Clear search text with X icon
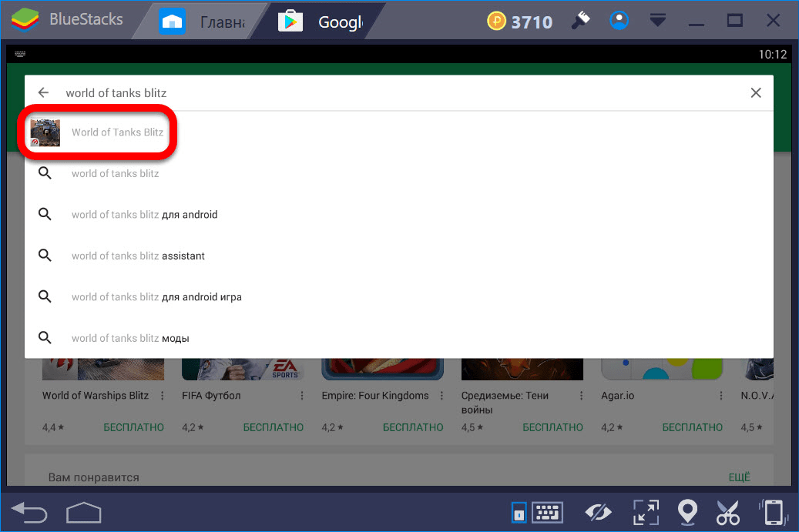799x532 pixels. [x=756, y=92]
